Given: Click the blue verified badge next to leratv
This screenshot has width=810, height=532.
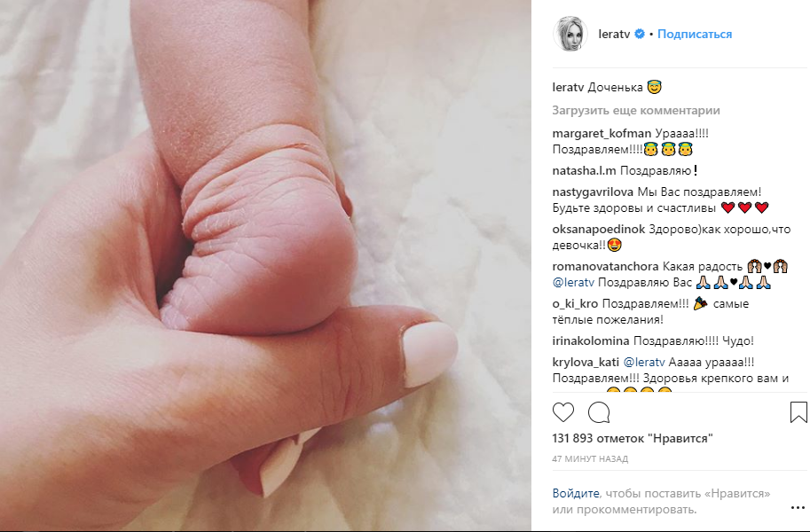Looking at the screenshot, I should (x=640, y=34).
